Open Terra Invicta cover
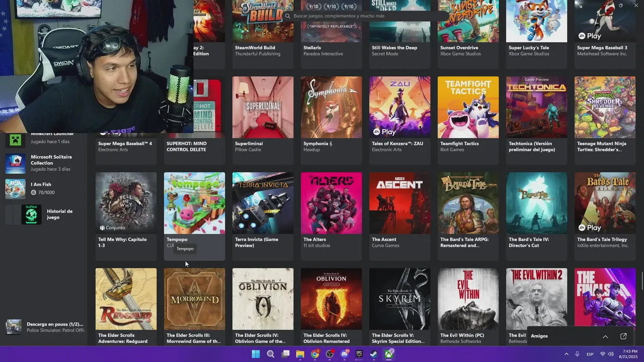644x362 pixels. (x=263, y=203)
